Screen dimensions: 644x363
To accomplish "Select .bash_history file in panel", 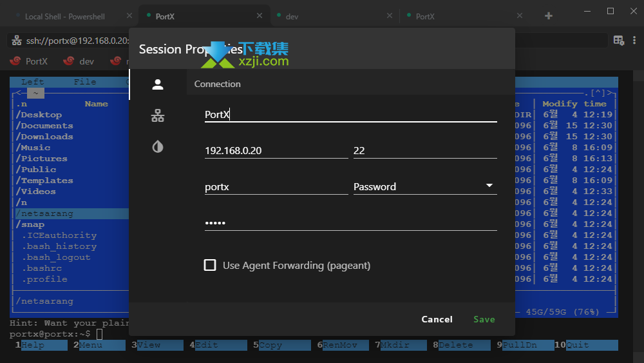I will click(x=59, y=246).
